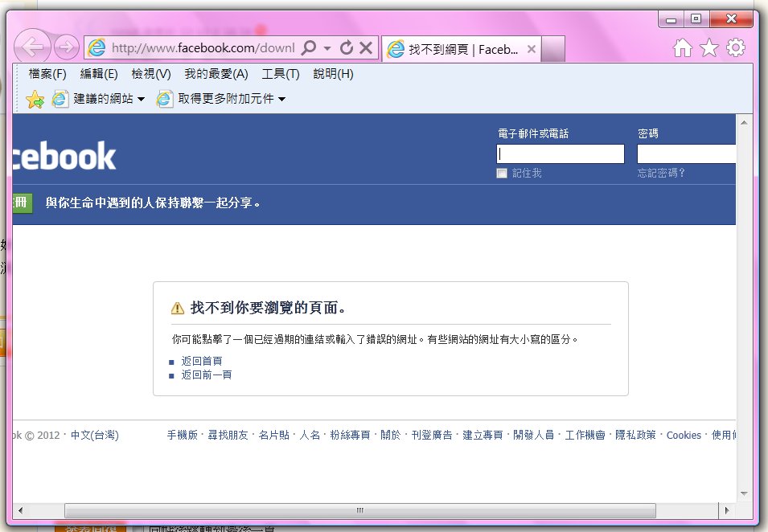Open the Home page icon
Viewport: 768px width, 532px height.
(682, 48)
